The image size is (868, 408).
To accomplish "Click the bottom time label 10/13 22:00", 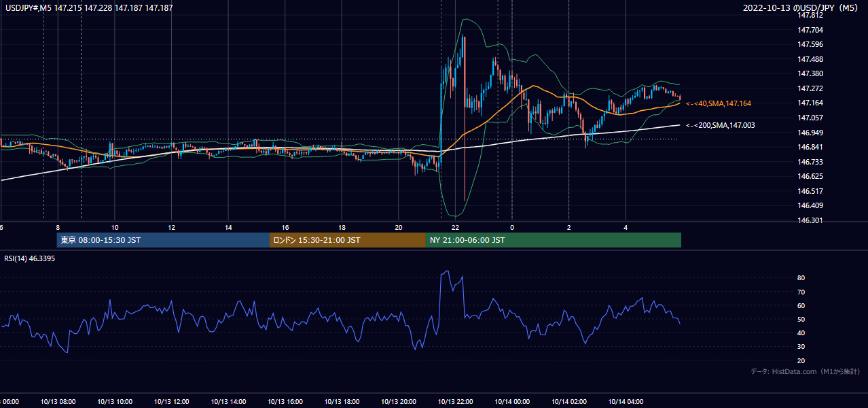I will click(x=456, y=402).
